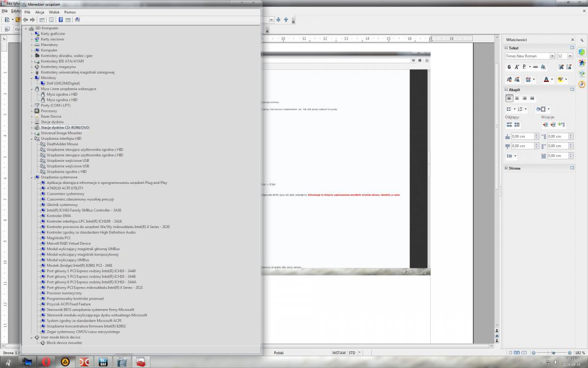Expand the Procesory node

(32, 111)
